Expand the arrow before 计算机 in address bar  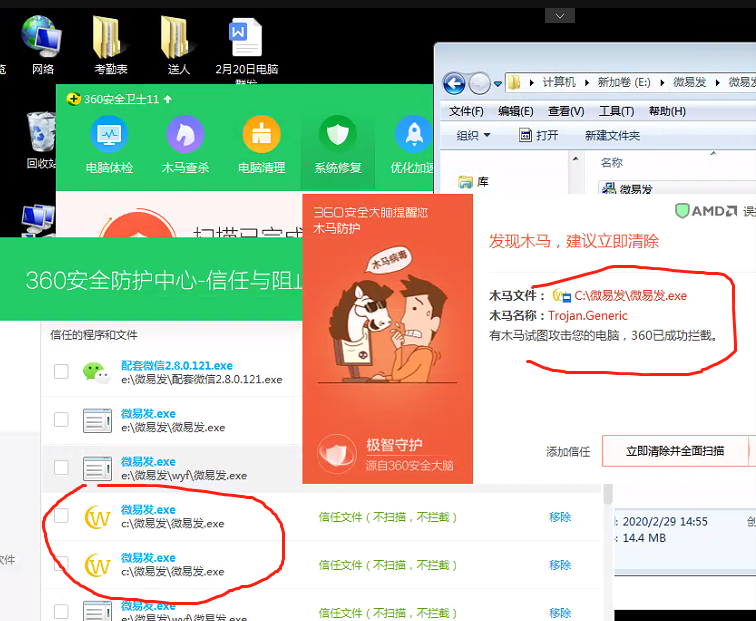532,82
